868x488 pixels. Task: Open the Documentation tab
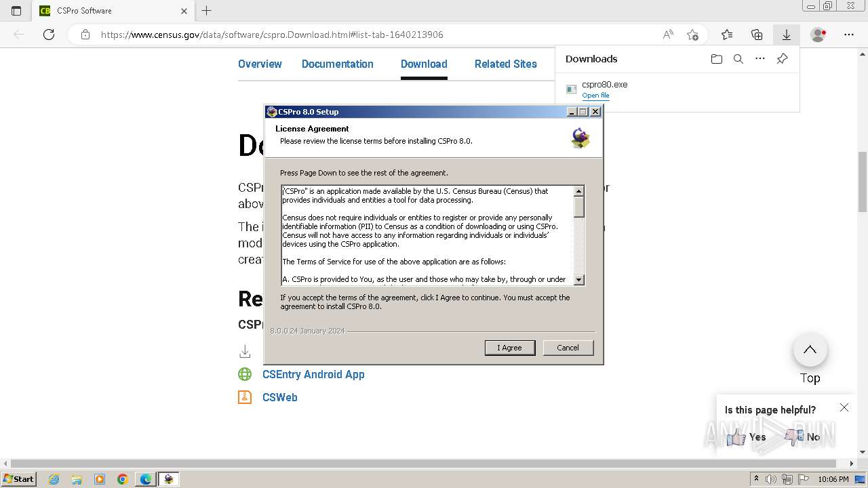pyautogui.click(x=338, y=64)
